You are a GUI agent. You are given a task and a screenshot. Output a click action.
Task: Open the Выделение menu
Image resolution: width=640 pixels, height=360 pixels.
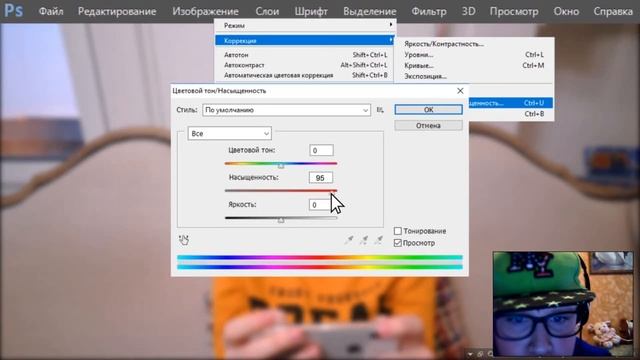click(369, 11)
